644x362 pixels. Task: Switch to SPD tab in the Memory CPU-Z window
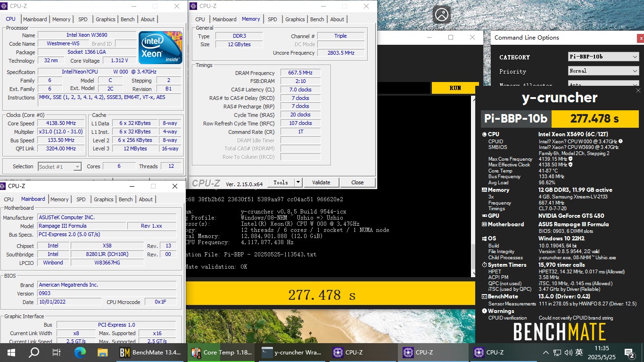272,19
